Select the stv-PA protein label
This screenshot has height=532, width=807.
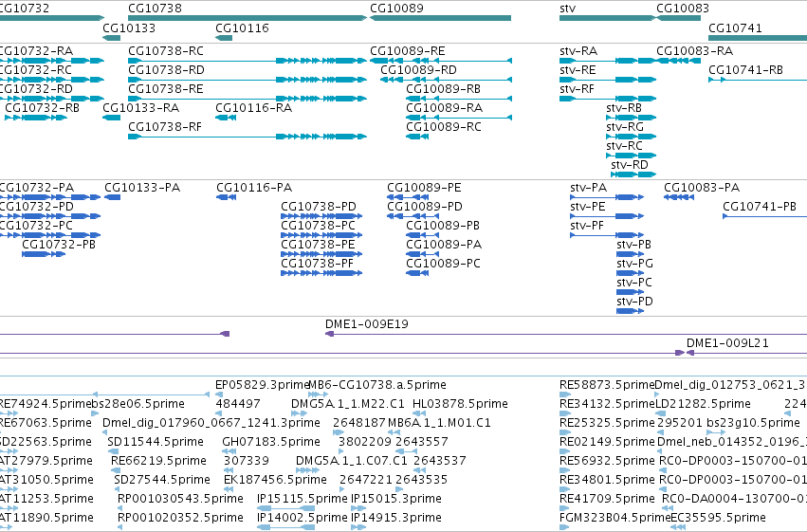coord(588,188)
